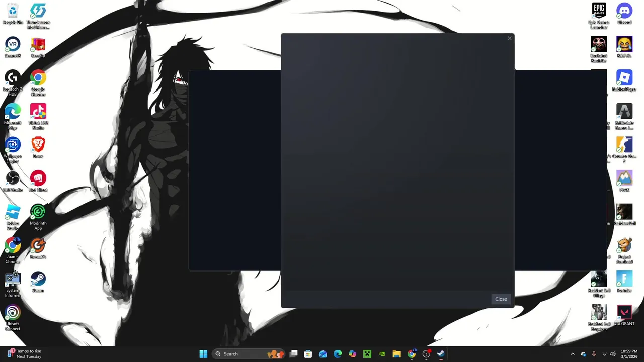This screenshot has height=362, width=644.
Task: Click the microphone tray icon
Action: 594,354
